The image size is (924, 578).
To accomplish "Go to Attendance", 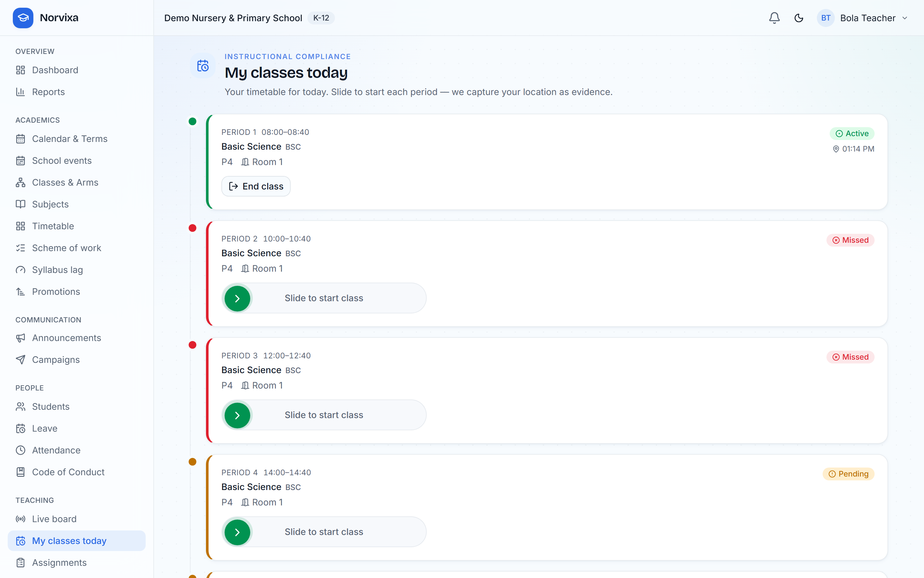I will pos(77,450).
